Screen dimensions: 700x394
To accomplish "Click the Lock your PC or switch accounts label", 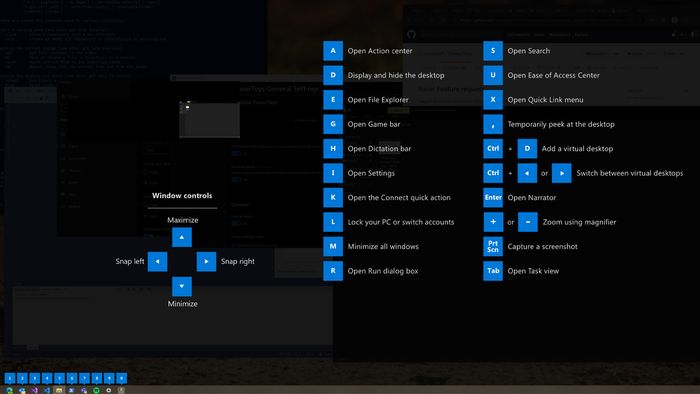I will point(401,222).
